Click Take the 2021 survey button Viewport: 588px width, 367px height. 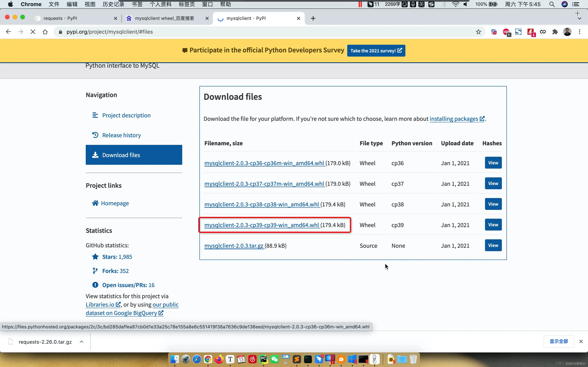[x=376, y=51]
